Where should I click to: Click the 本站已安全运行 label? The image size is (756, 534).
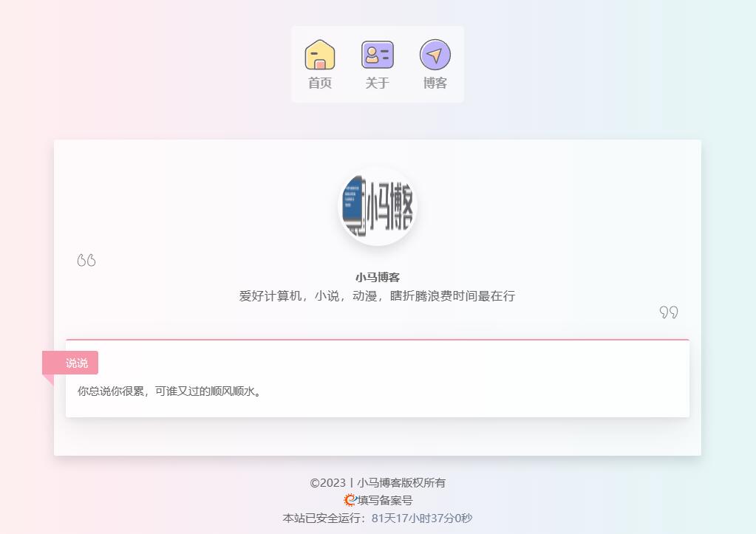pos(324,518)
